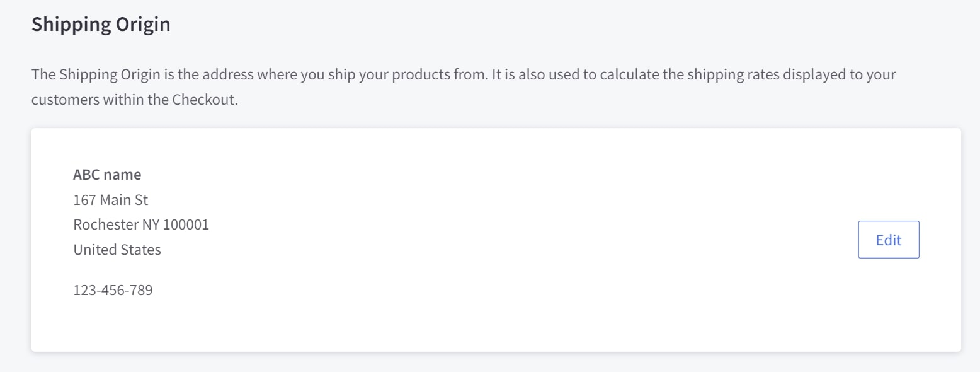Click the word "name" after ABC

click(123, 175)
